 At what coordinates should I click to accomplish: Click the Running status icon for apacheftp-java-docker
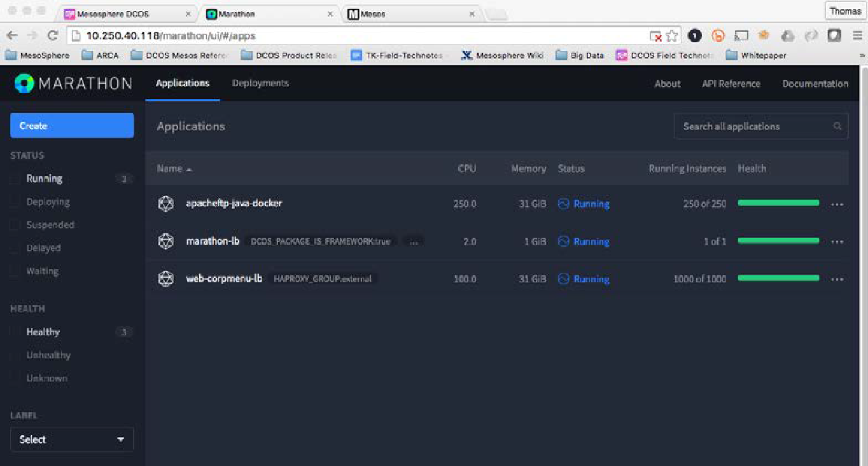click(563, 204)
